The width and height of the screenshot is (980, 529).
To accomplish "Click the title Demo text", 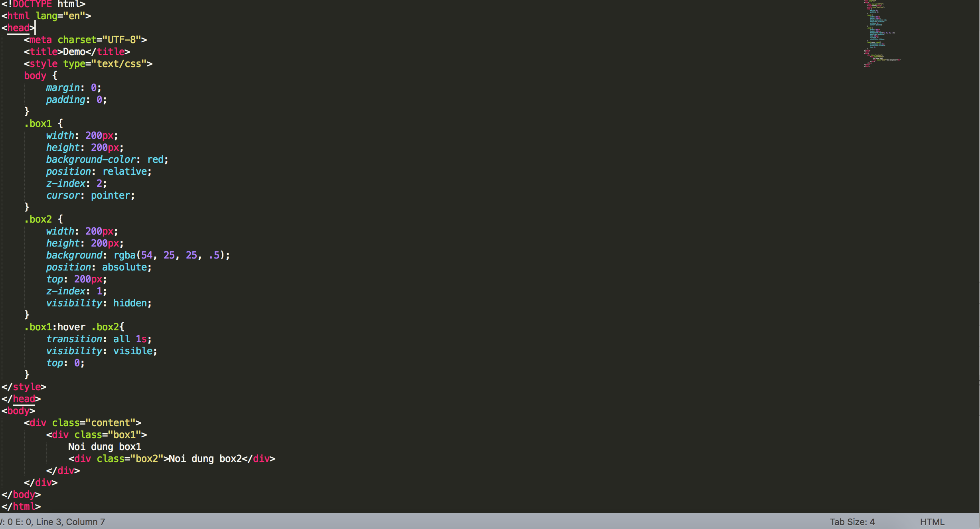I will (74, 52).
